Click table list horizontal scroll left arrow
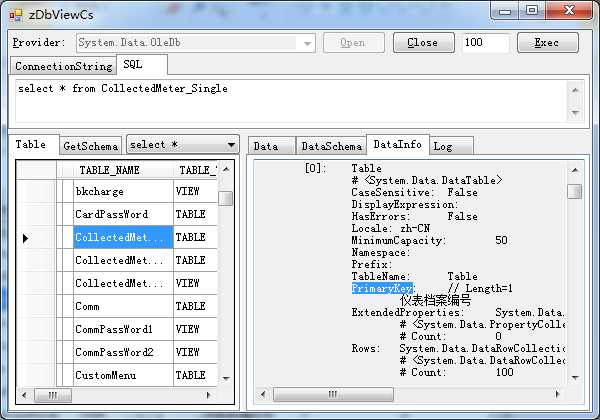 tap(24, 395)
